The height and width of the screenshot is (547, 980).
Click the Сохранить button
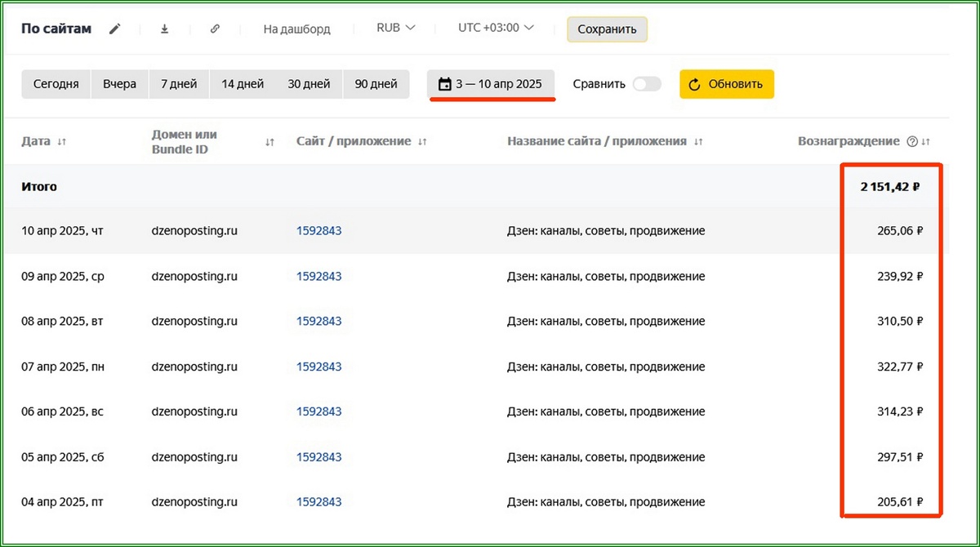click(x=607, y=29)
